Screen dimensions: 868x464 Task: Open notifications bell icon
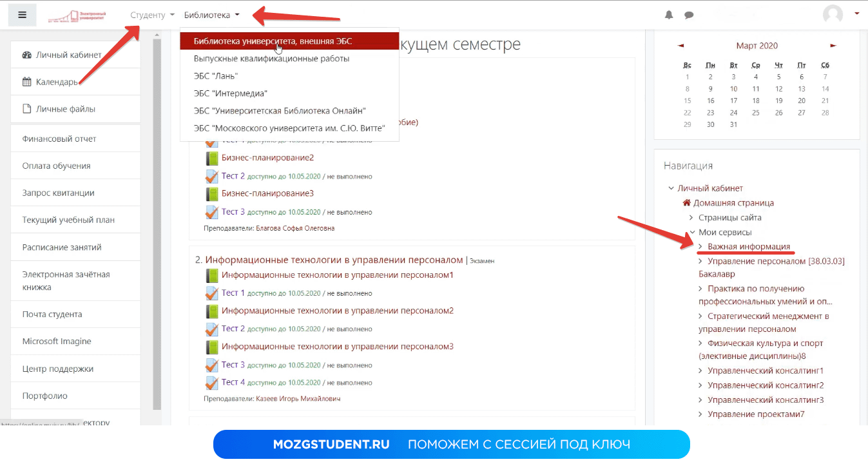tap(669, 15)
